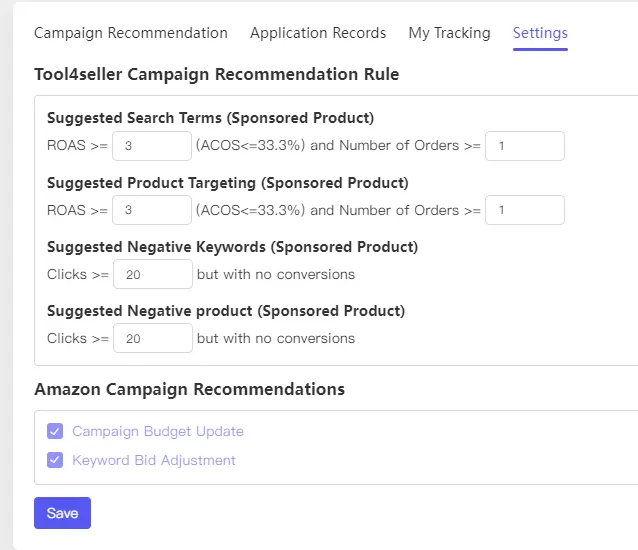The width and height of the screenshot is (638, 550).
Task: Go to the My Tracking tab
Action: [x=449, y=33]
